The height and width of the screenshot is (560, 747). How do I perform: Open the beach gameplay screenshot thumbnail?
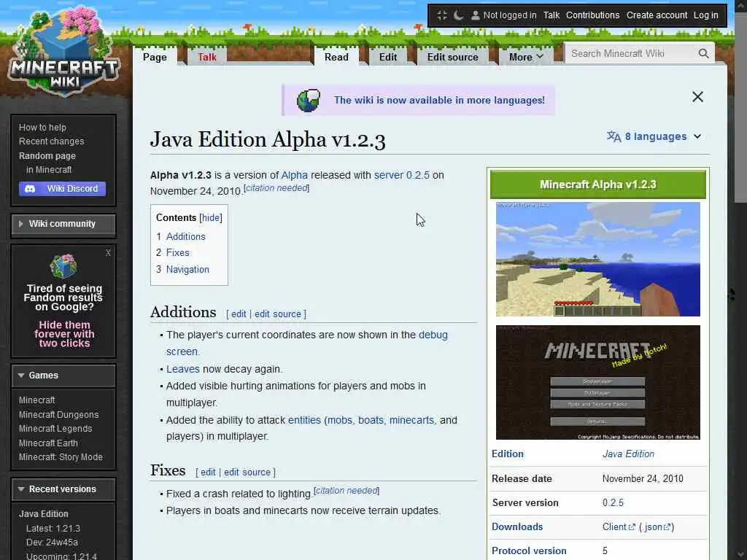[598, 259]
